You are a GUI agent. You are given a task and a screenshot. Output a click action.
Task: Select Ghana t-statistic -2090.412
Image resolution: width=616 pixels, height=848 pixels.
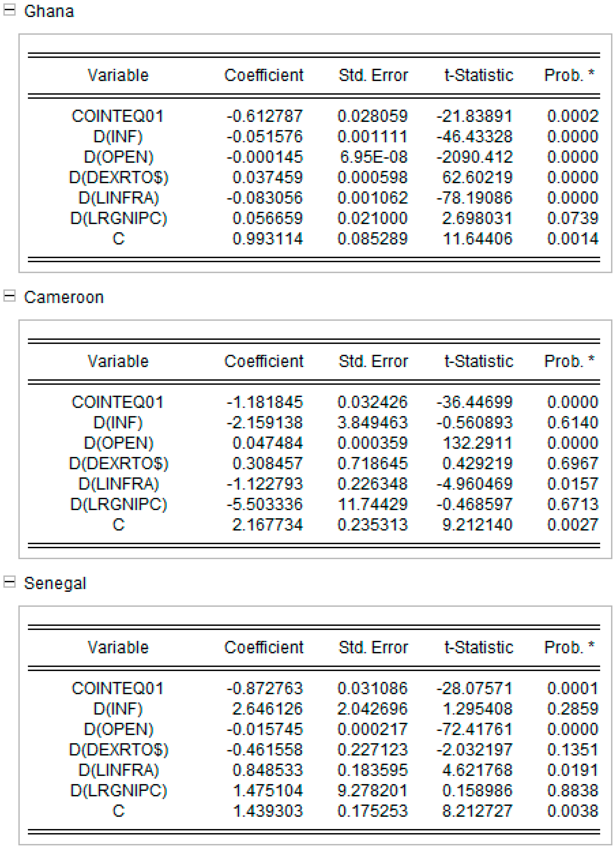[x=475, y=157]
